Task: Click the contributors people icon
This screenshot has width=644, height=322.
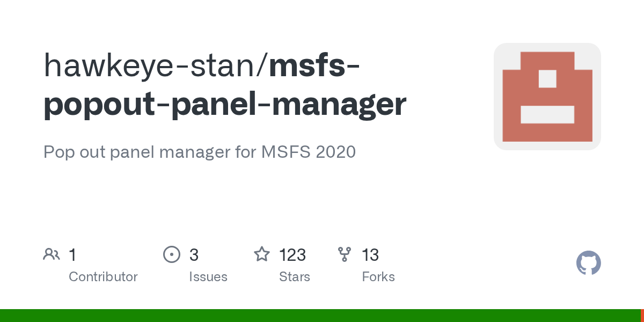Action: (x=52, y=254)
